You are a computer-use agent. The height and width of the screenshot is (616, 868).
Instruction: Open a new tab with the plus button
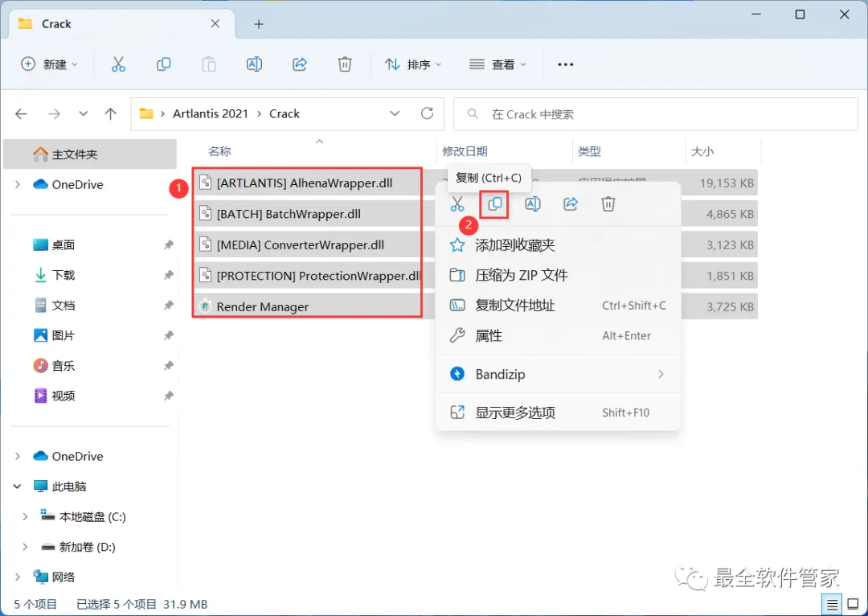pyautogui.click(x=259, y=24)
